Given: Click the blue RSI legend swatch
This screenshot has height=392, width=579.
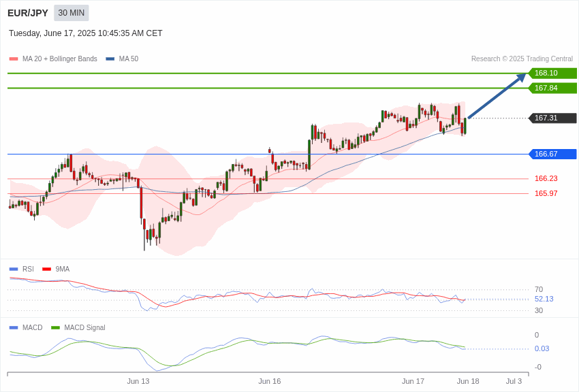Looking at the screenshot, I should tap(14, 269).
